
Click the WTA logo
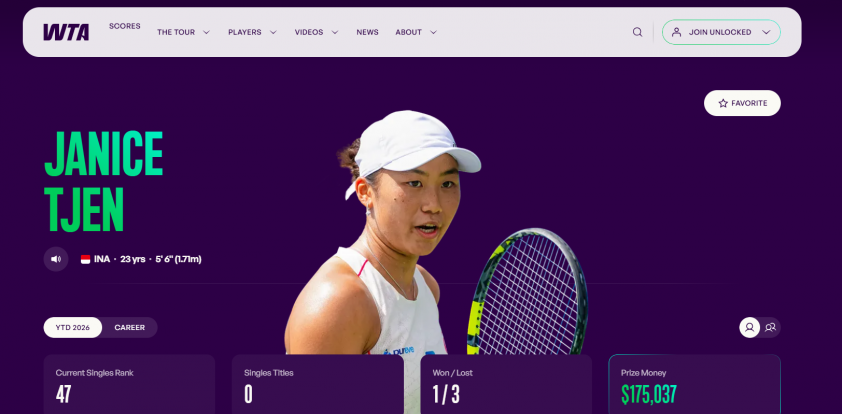pyautogui.click(x=66, y=32)
